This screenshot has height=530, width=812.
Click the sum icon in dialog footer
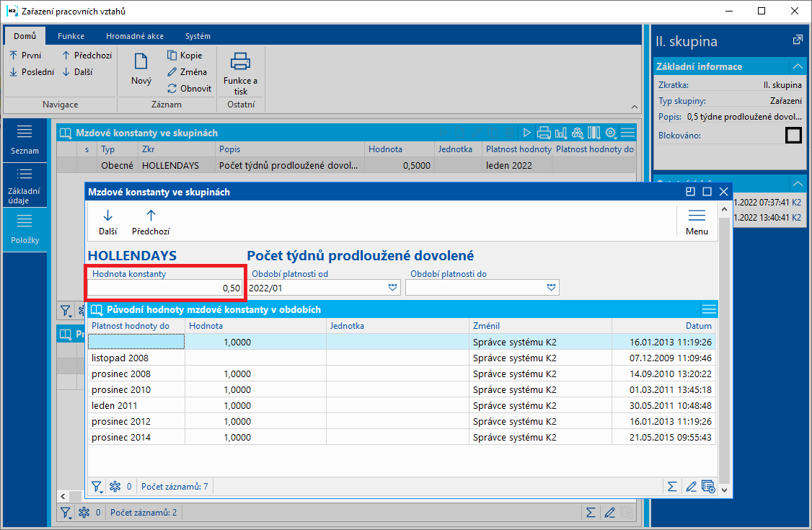672,487
